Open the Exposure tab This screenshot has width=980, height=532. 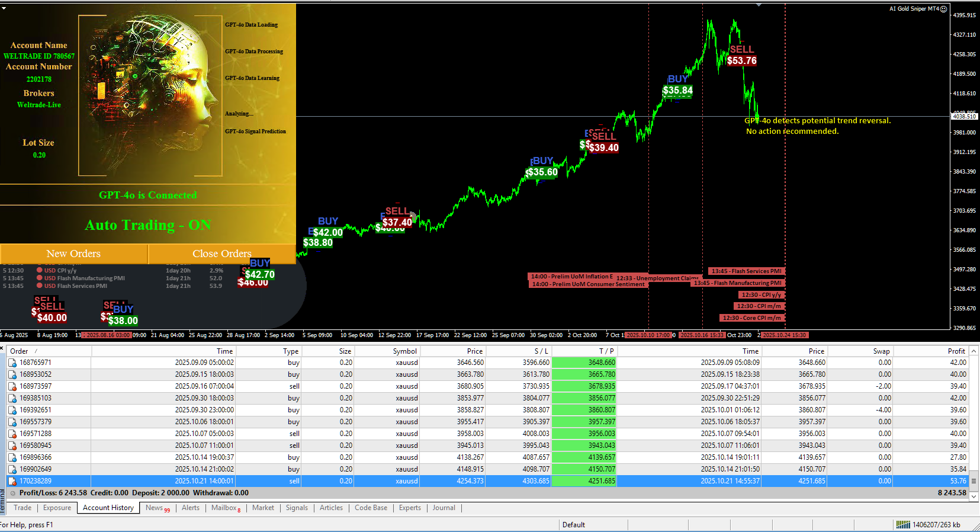pos(57,508)
